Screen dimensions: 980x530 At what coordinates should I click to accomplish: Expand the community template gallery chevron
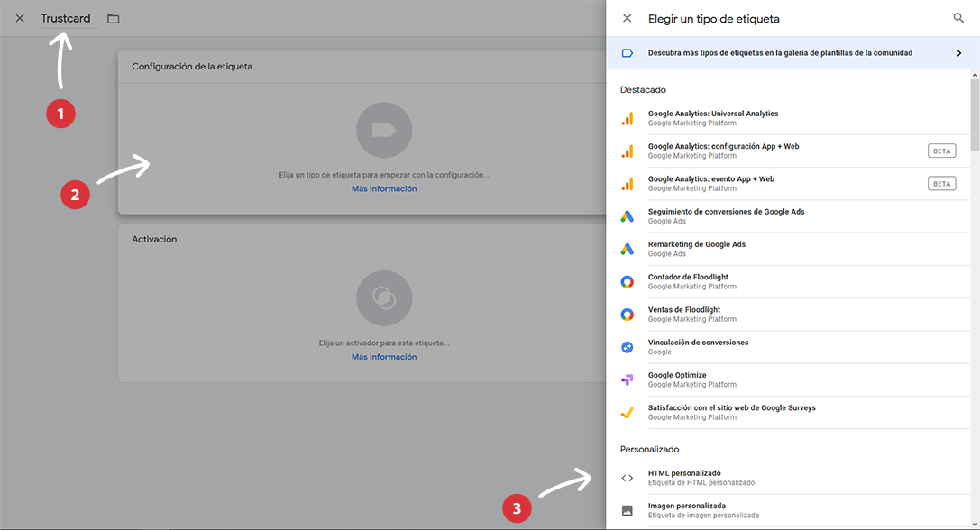(x=958, y=53)
